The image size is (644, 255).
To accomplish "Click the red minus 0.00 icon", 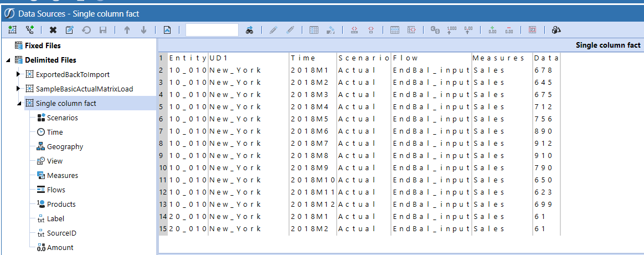I will 509,29.
